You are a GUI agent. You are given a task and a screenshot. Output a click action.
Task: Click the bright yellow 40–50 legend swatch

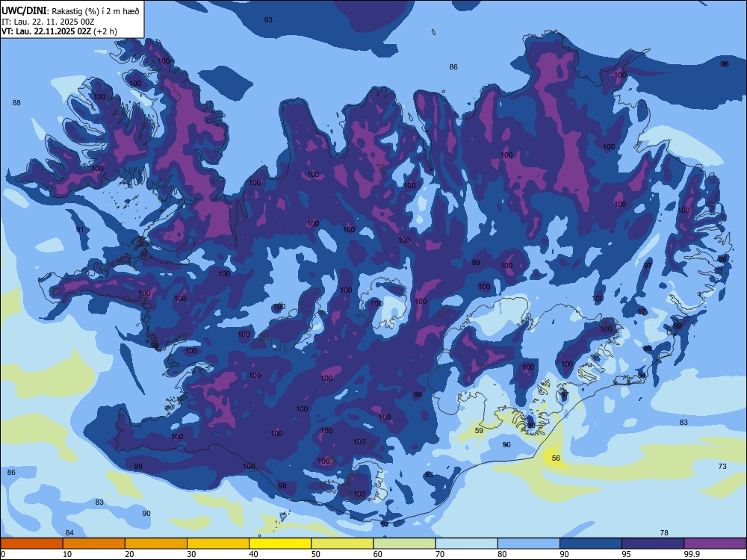pyautogui.click(x=280, y=544)
